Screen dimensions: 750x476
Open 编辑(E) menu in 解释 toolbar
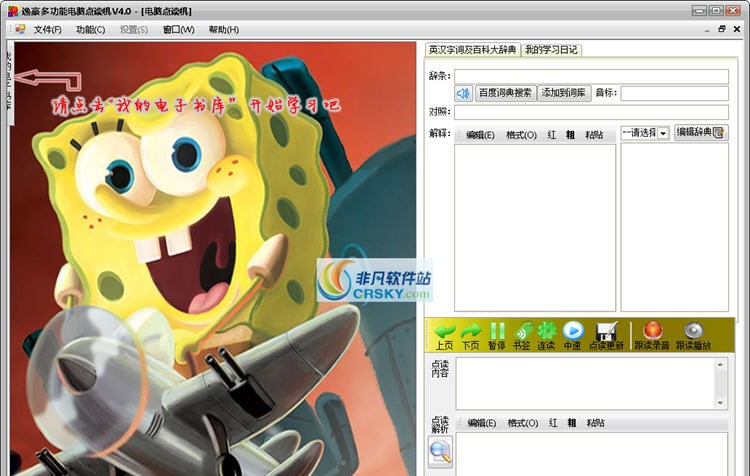pyautogui.click(x=480, y=135)
